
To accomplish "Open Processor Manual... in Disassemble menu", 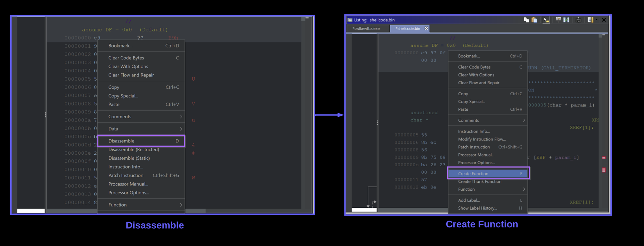I will click(141, 184).
